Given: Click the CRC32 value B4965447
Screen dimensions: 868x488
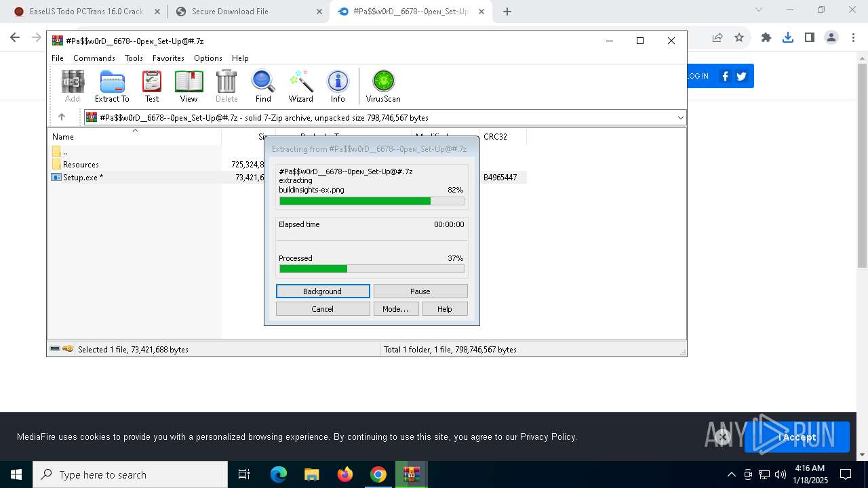Looking at the screenshot, I should tap(500, 177).
